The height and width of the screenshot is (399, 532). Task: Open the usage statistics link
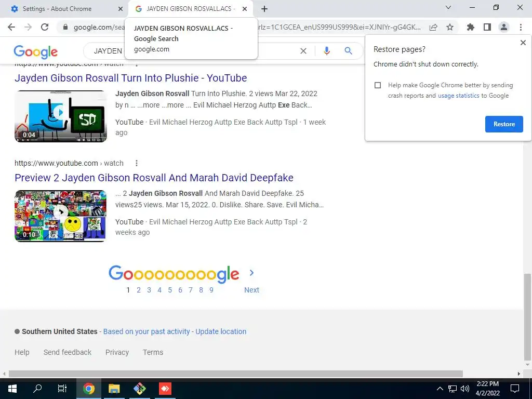[x=458, y=96]
